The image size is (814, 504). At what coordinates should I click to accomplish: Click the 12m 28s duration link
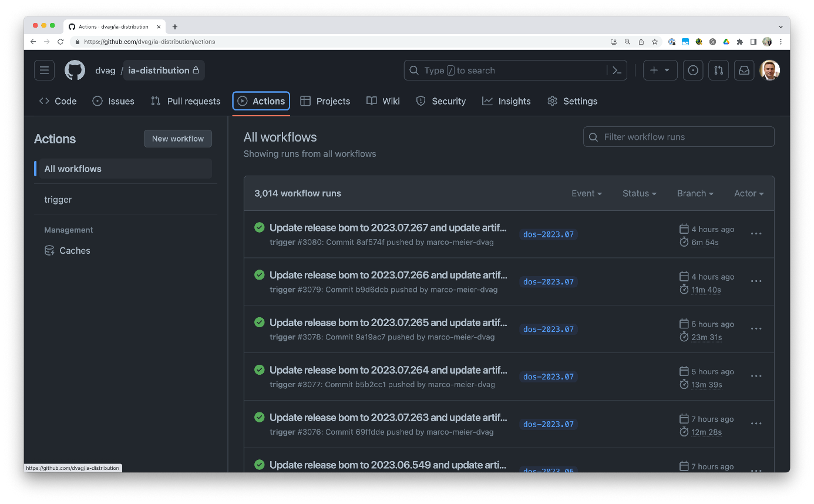coord(707,432)
